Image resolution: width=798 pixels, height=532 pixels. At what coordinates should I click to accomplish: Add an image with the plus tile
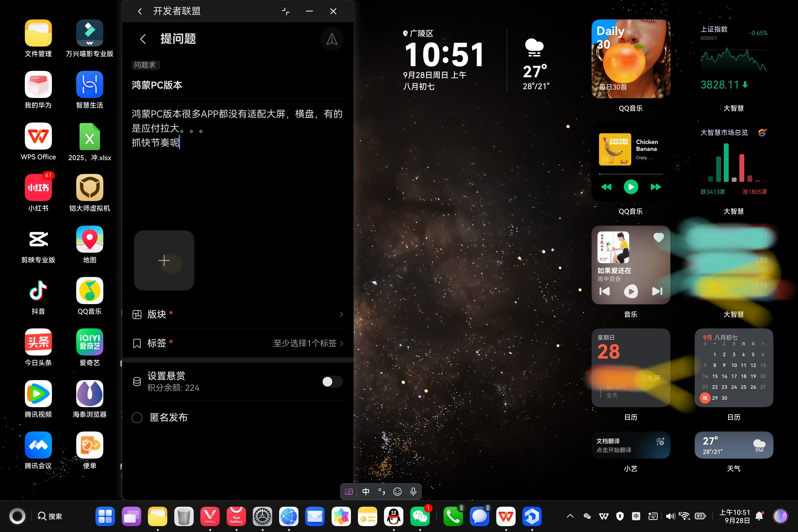164,260
